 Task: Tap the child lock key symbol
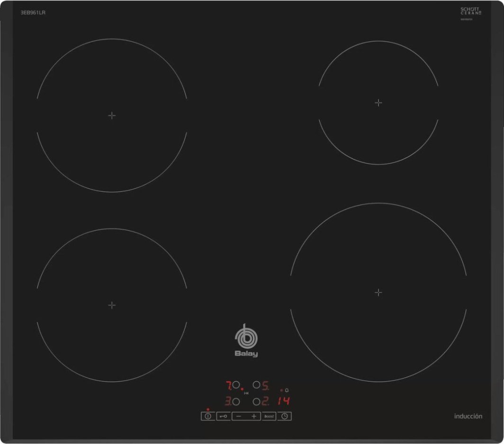click(224, 417)
